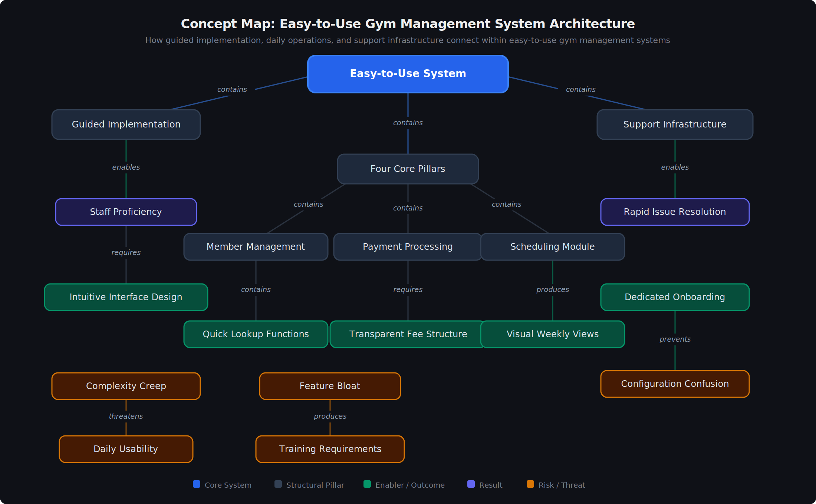
Task: Click the Easy-to-Use System root node
Action: coord(408,74)
